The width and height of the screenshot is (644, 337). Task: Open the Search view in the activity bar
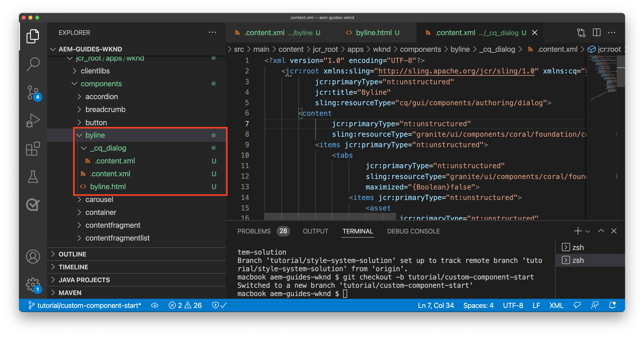[33, 64]
